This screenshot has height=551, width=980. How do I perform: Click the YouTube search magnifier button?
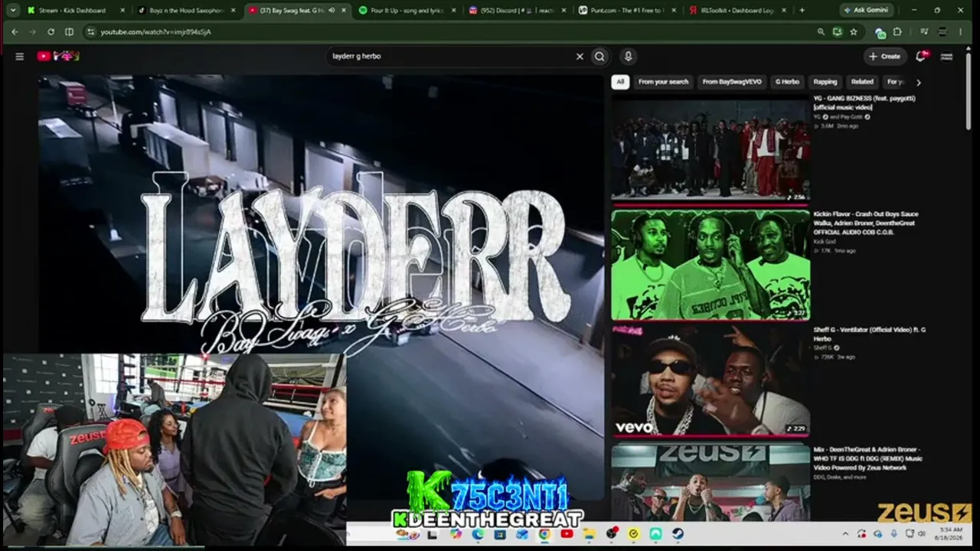pos(599,56)
